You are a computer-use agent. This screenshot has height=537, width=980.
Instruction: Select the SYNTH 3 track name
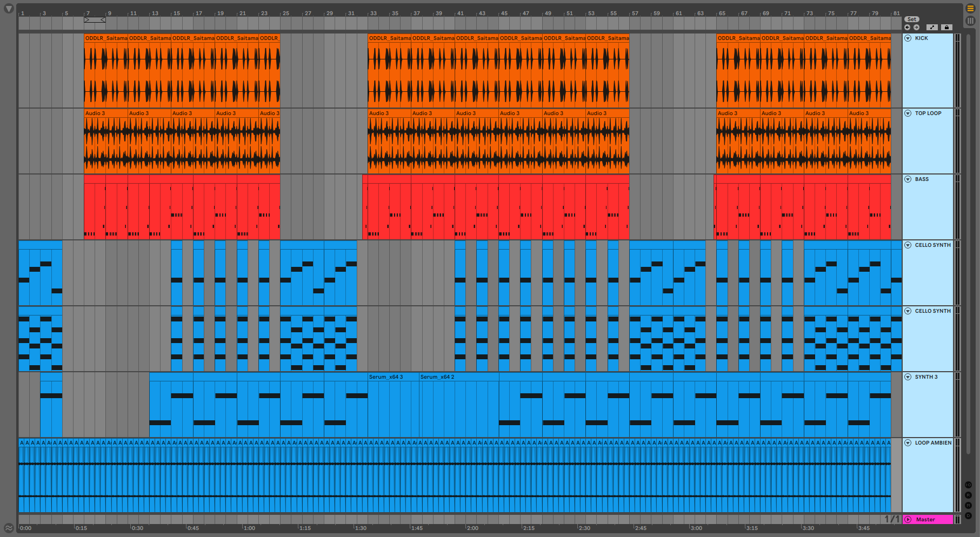point(926,377)
